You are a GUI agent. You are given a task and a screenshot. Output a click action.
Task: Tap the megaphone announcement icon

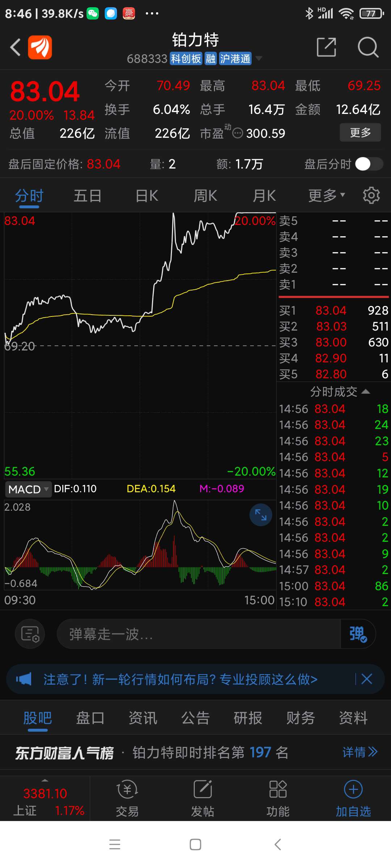click(24, 679)
